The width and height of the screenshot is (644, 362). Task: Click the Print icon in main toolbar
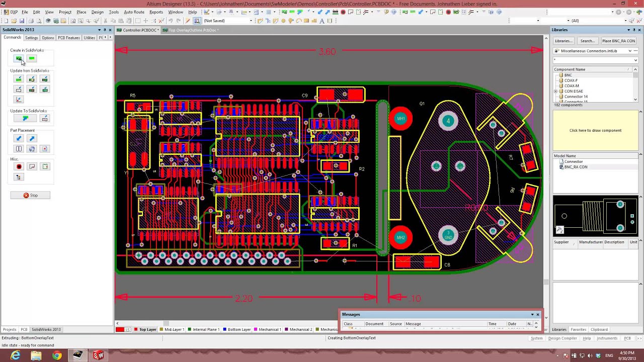click(x=31, y=21)
